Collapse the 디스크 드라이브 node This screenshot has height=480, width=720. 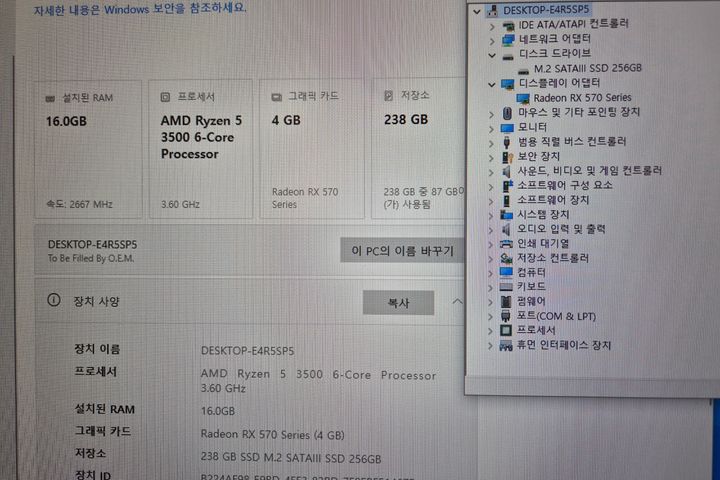pyautogui.click(x=492, y=56)
